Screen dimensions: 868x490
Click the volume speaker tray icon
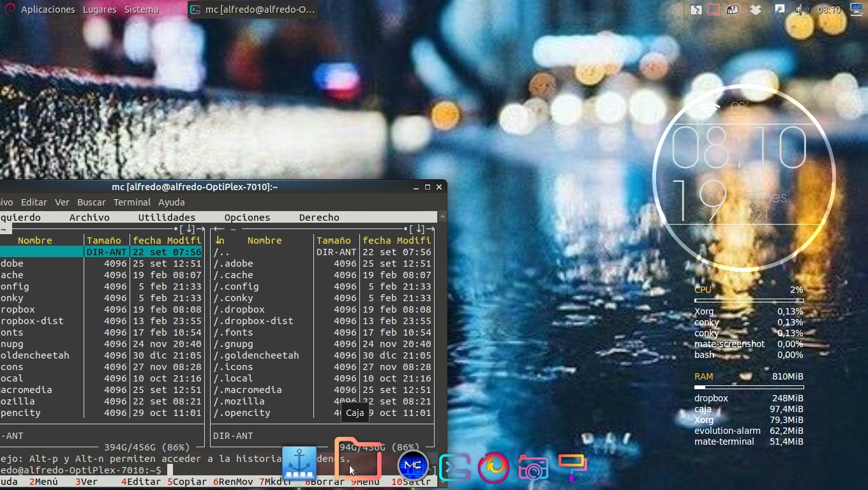(801, 10)
